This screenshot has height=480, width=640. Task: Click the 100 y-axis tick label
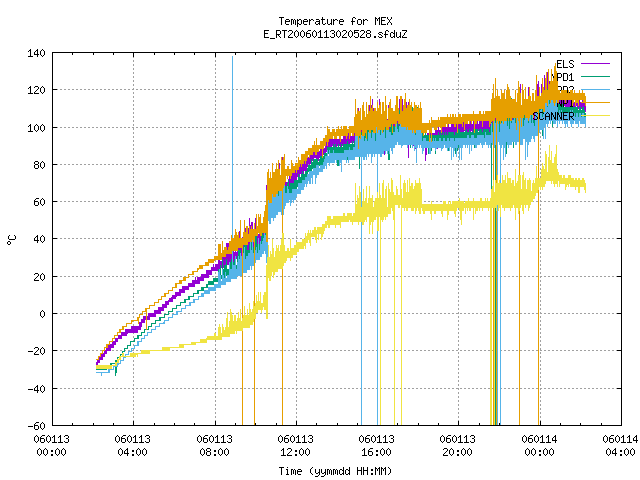36,128
